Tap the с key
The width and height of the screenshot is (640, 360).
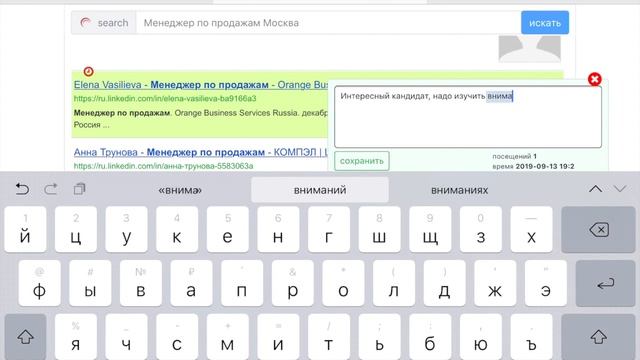pos(177,337)
